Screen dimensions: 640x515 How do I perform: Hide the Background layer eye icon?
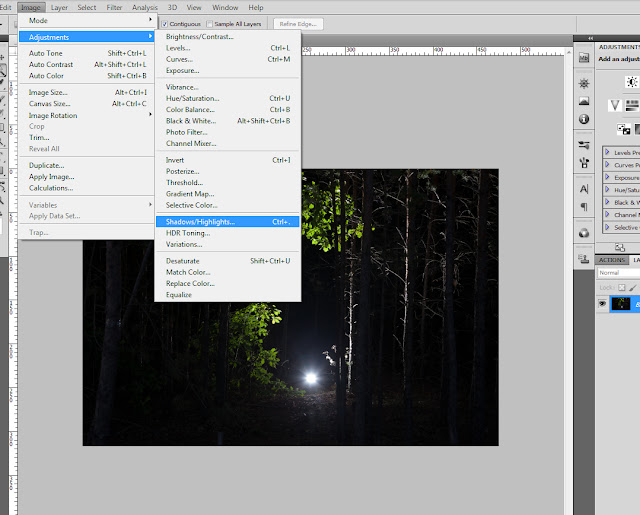[603, 303]
